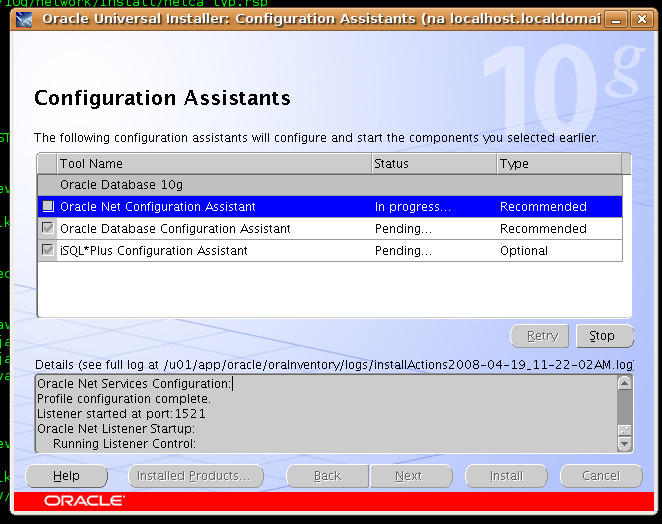Toggle iSQL*Plus Configuration Assistant checkbox
The width and height of the screenshot is (662, 524).
[x=48, y=250]
